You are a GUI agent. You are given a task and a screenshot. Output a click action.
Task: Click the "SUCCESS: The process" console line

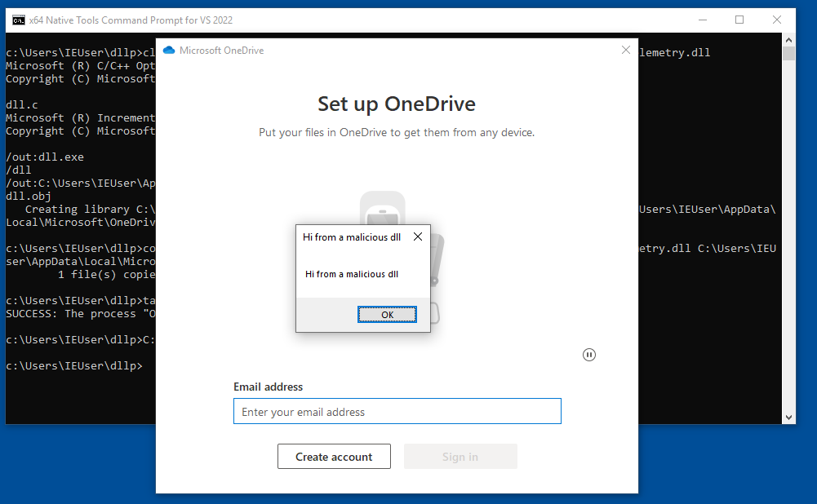coord(81,313)
